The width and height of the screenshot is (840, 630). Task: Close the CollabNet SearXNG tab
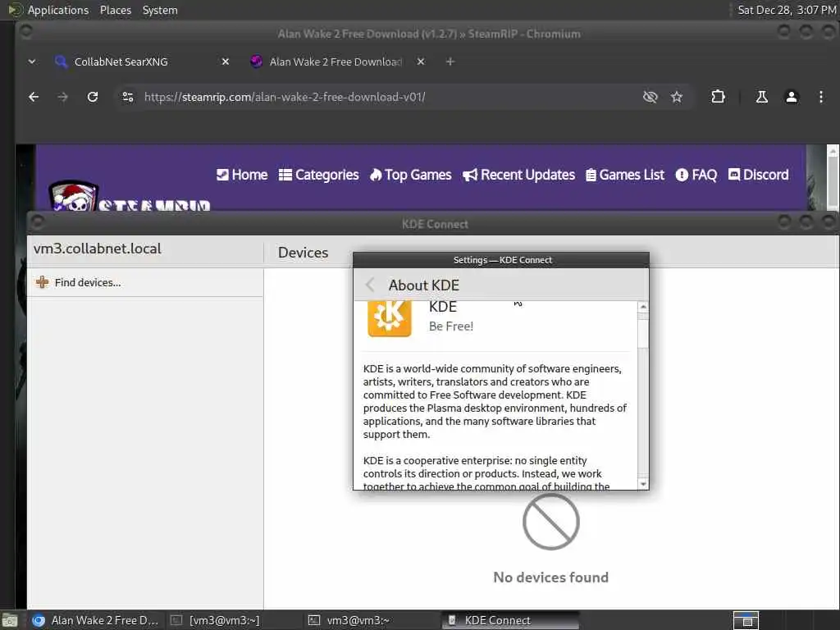226,62
